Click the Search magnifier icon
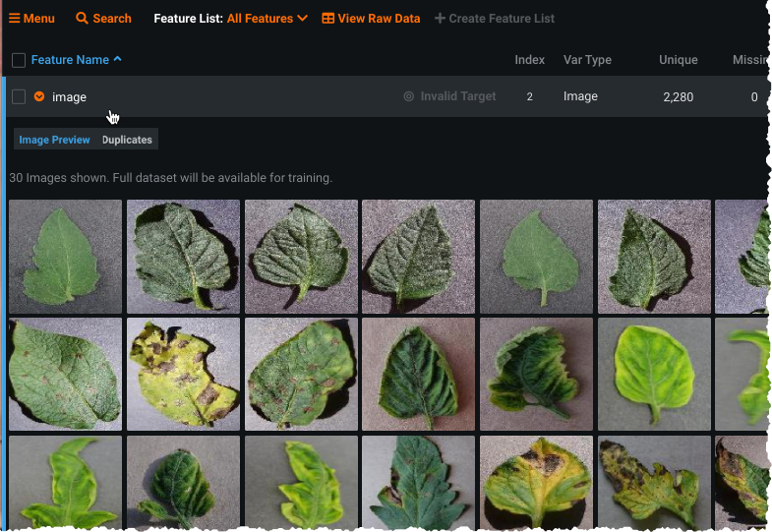This screenshot has height=532, width=772. coord(83,19)
